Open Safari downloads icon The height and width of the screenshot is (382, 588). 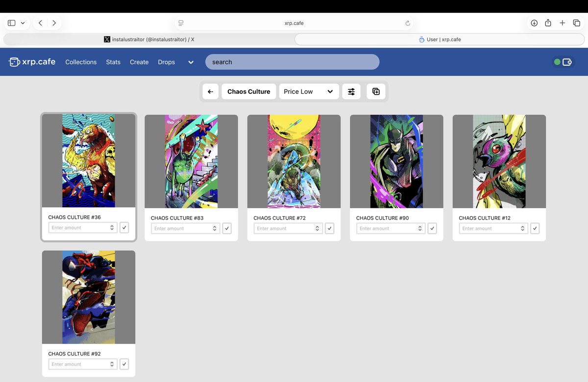point(534,23)
